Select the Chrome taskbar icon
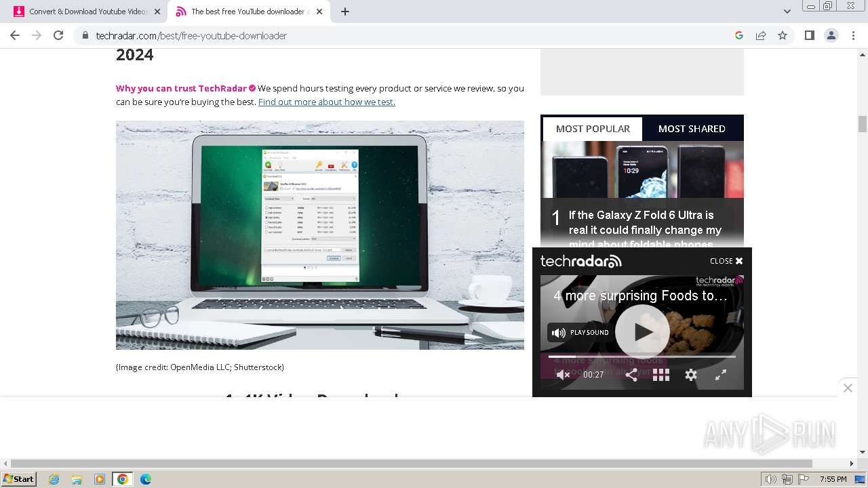 point(123,479)
